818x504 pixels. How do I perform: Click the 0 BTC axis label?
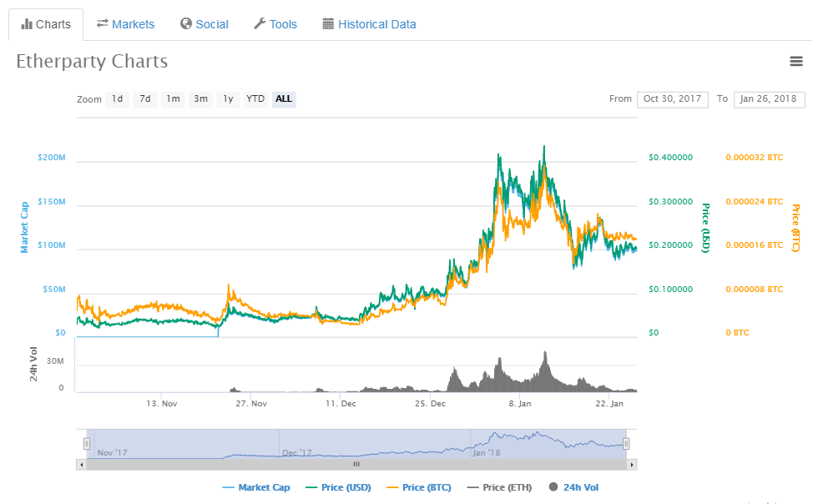(x=738, y=333)
